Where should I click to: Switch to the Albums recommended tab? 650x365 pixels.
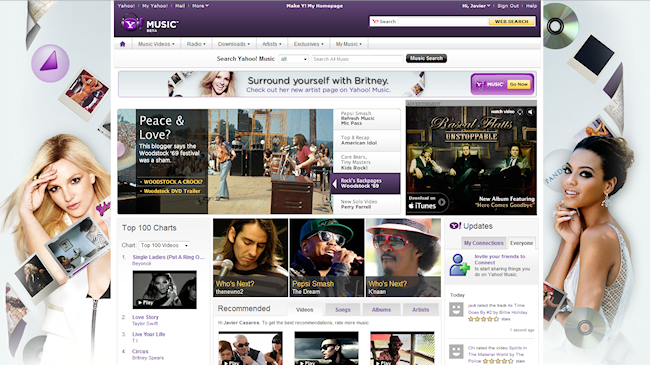click(381, 309)
